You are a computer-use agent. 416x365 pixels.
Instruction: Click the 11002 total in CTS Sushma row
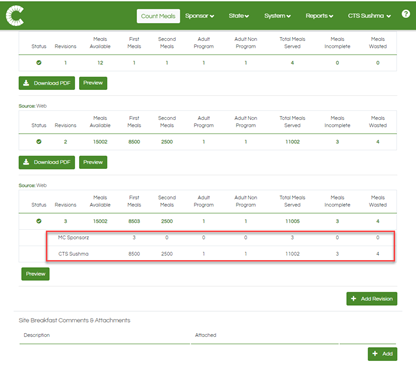tap(292, 254)
